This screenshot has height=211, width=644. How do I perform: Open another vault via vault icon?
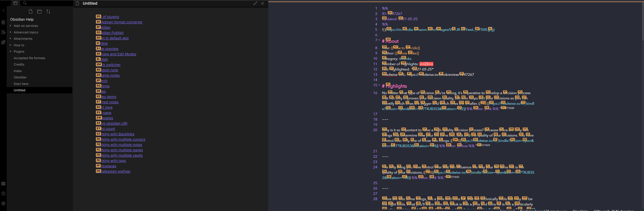coord(3,184)
